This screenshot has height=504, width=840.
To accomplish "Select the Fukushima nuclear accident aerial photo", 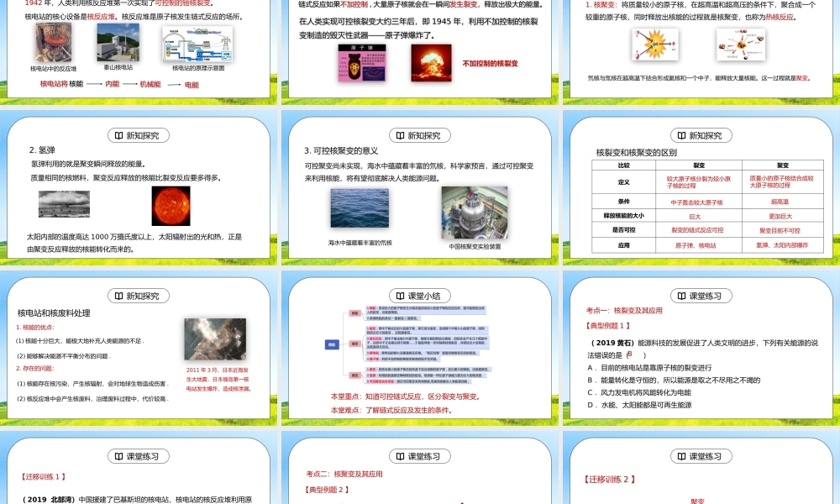I will [x=215, y=339].
